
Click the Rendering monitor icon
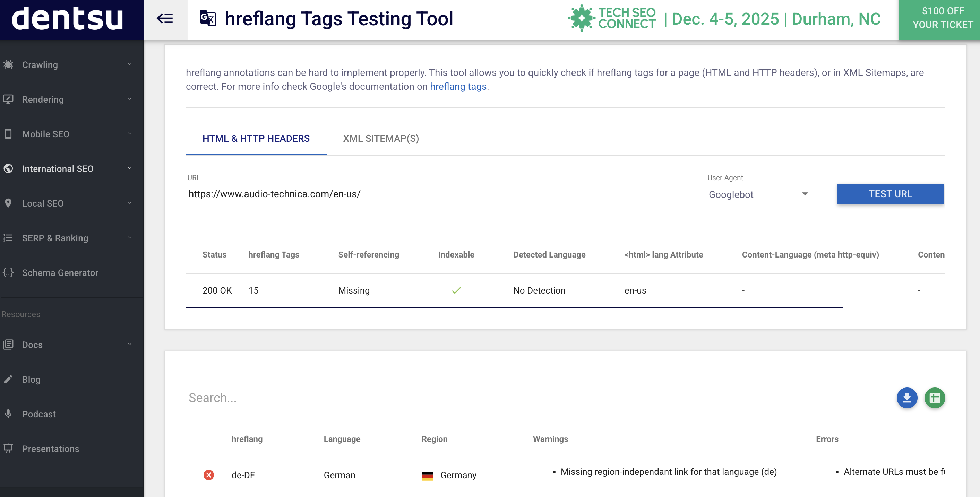click(x=8, y=99)
